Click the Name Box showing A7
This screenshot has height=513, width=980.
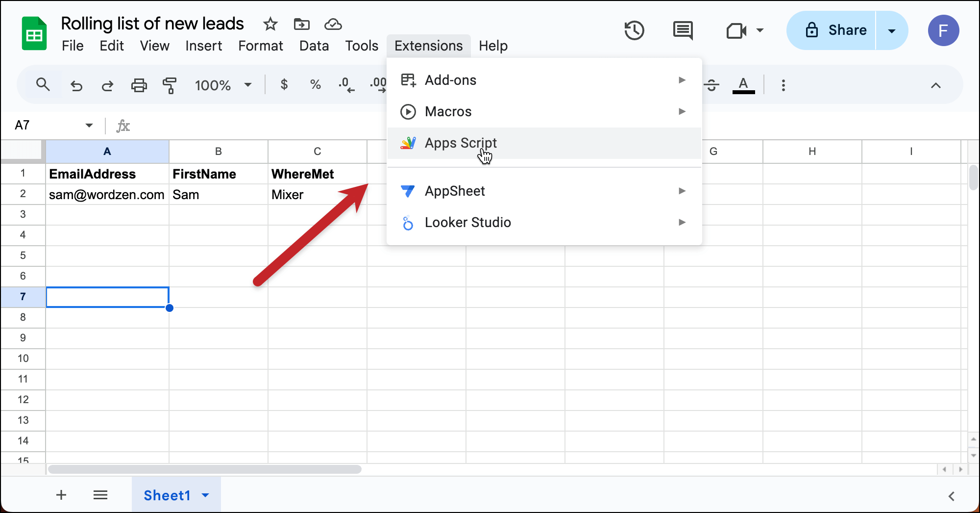click(47, 125)
